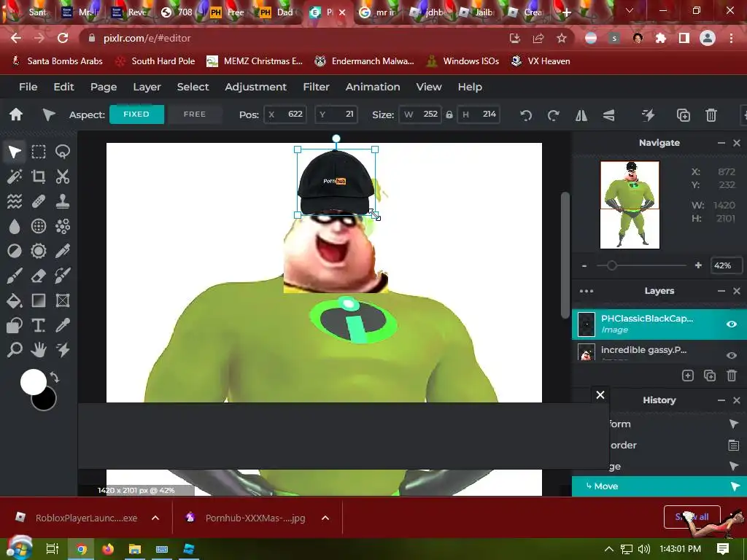Expand Pornhub-XXXMas jpg download options arrow

click(325, 518)
